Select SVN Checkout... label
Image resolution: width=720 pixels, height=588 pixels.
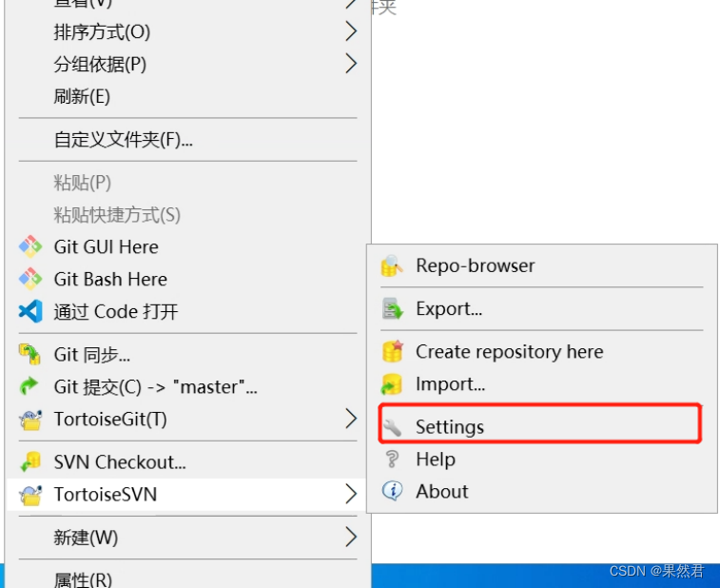(x=120, y=462)
